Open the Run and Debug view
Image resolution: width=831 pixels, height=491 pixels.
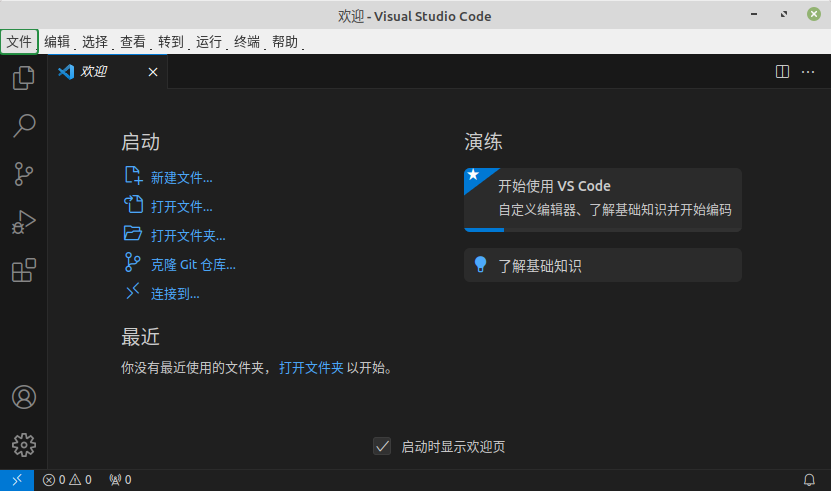tap(23, 222)
